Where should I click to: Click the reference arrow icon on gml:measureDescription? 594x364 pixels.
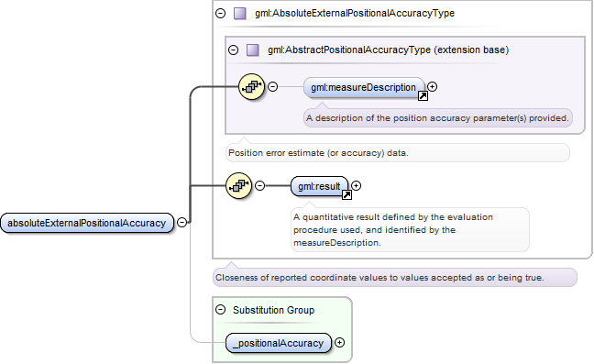[423, 96]
